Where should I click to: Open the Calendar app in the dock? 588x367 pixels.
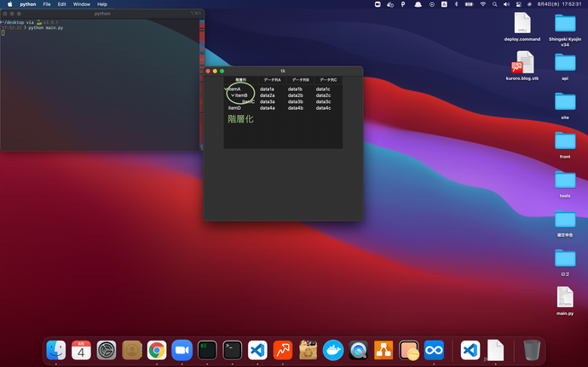81,350
